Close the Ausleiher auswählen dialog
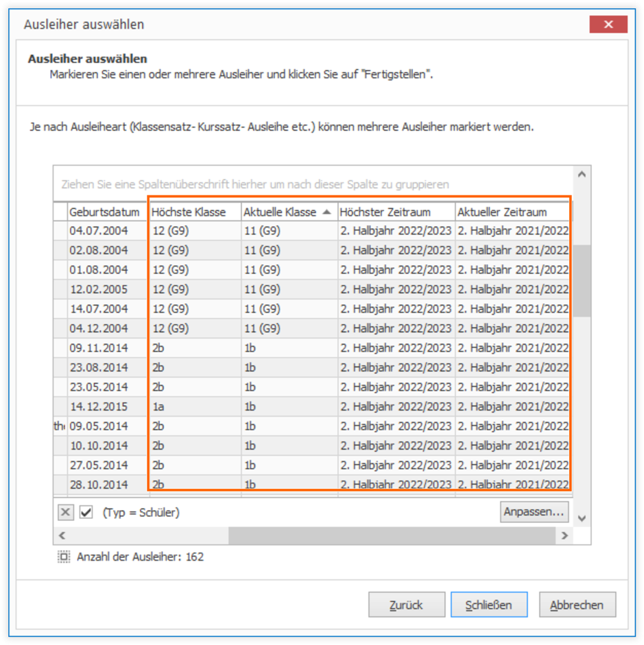The width and height of the screenshot is (644, 645). [x=608, y=24]
